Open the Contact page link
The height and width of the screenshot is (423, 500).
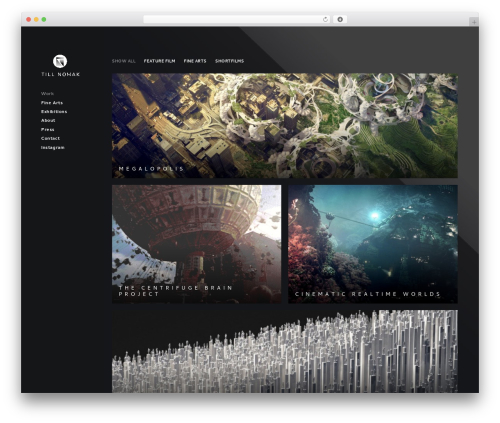pos(50,138)
